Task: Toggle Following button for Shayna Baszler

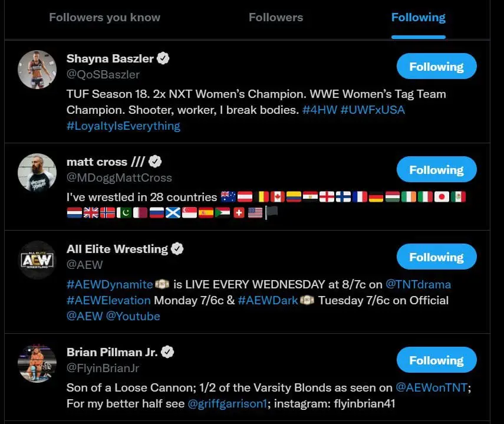Action: coord(436,67)
